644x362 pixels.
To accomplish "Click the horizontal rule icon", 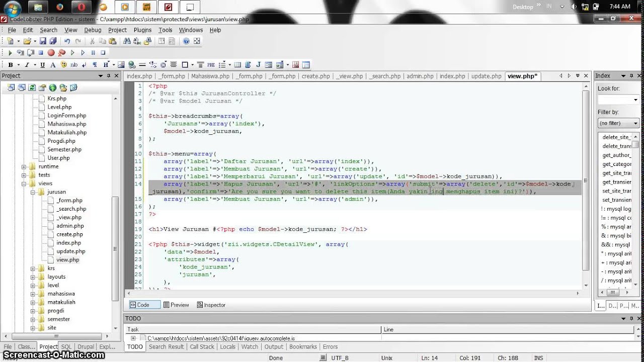I will (x=142, y=65).
